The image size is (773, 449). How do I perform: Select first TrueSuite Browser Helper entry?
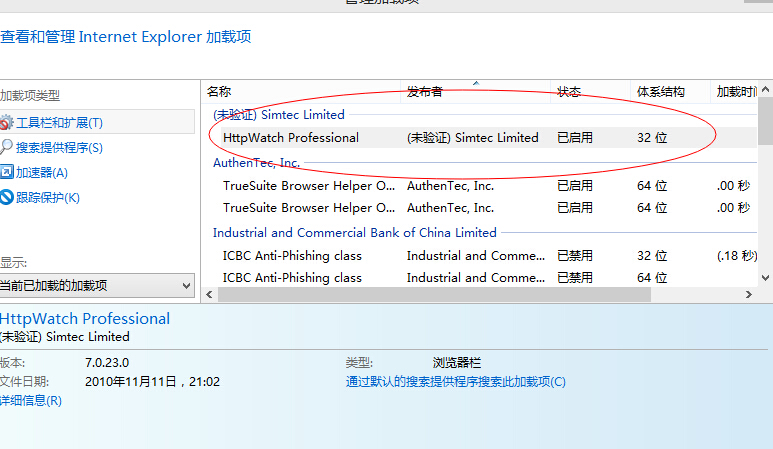click(309, 186)
